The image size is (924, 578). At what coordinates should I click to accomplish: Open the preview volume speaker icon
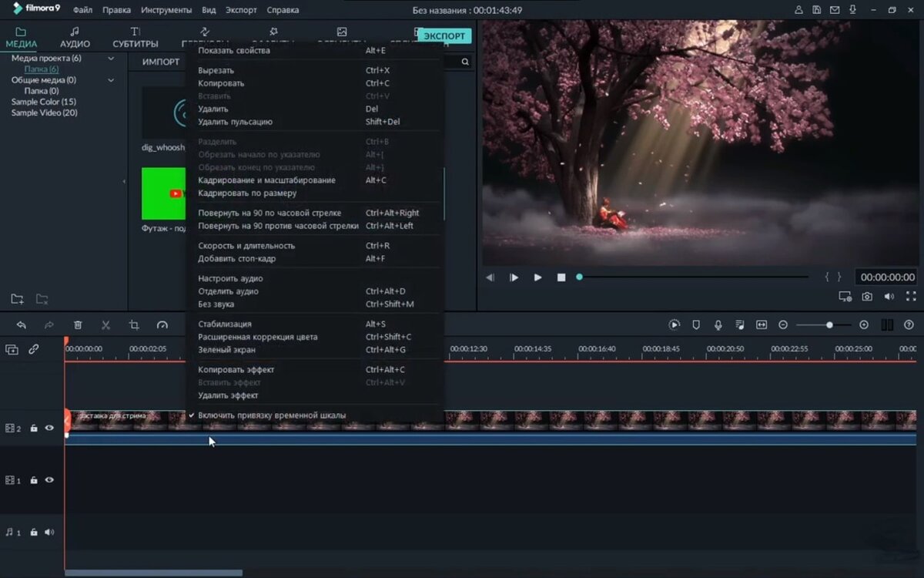tap(889, 296)
